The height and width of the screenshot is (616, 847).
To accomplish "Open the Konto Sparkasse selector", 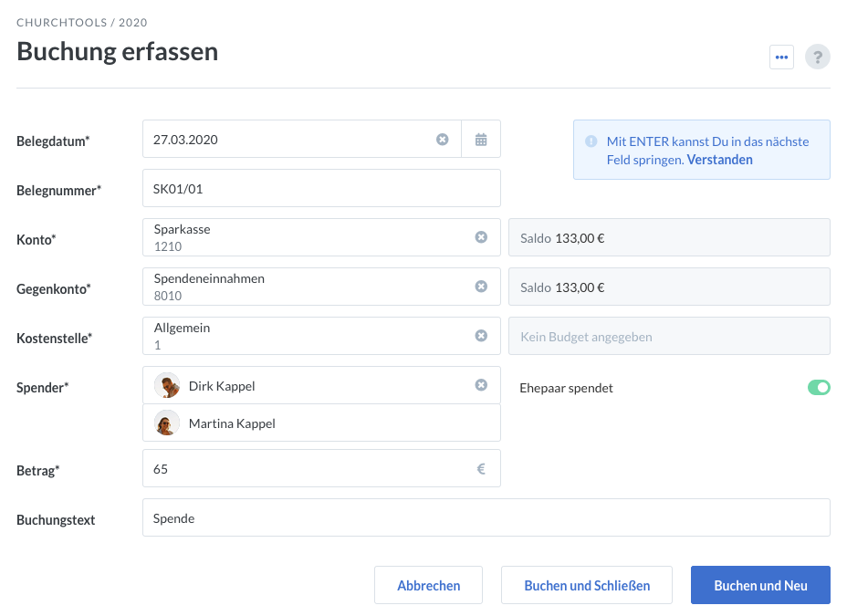I will pyautogui.click(x=321, y=237).
